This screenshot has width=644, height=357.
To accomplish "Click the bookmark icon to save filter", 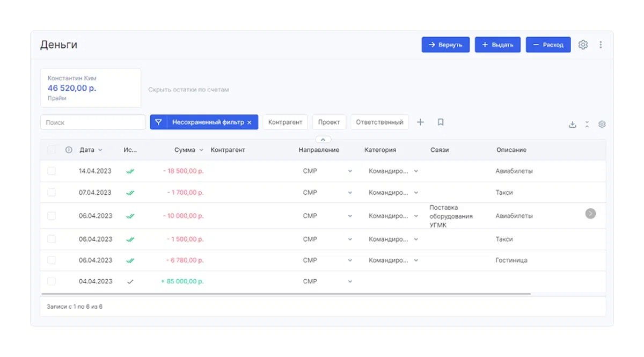I will tap(441, 122).
